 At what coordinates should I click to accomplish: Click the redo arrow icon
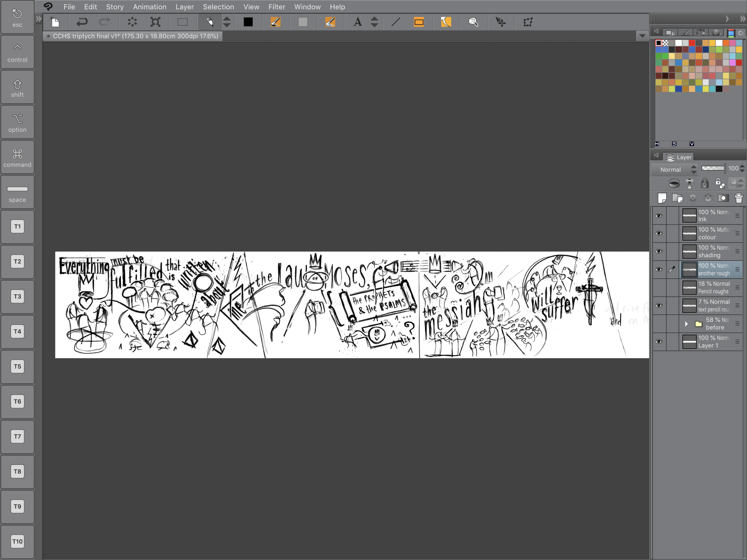pyautogui.click(x=104, y=22)
